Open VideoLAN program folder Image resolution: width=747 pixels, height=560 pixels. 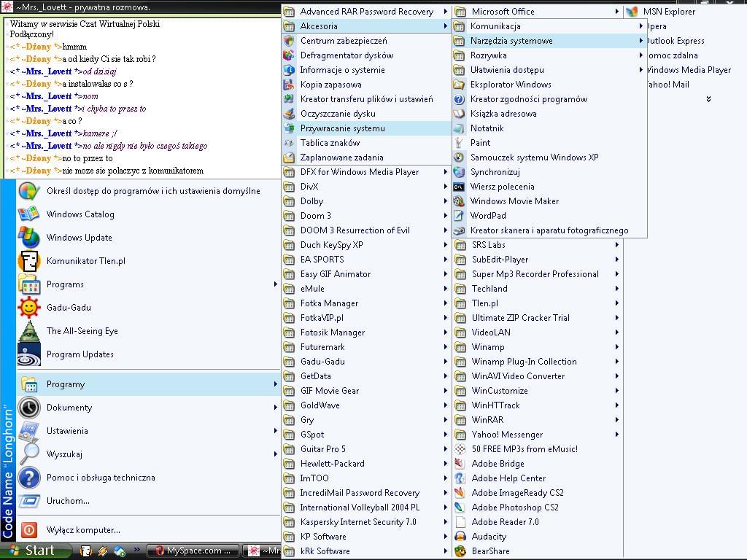538,332
